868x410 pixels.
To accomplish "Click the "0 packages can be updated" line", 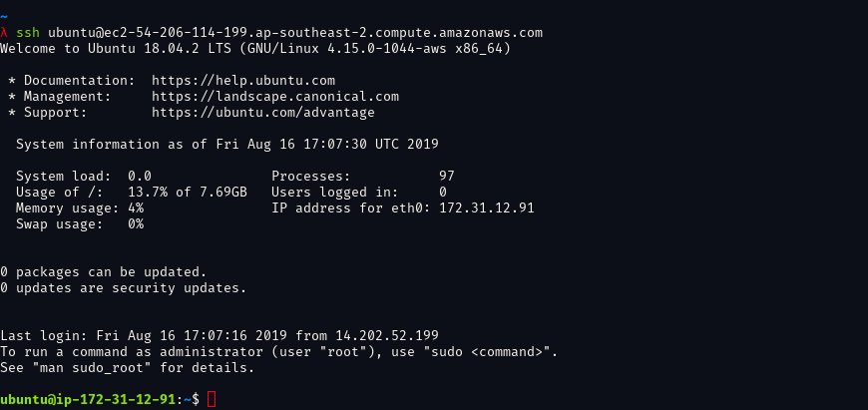I will pyautogui.click(x=104, y=271).
